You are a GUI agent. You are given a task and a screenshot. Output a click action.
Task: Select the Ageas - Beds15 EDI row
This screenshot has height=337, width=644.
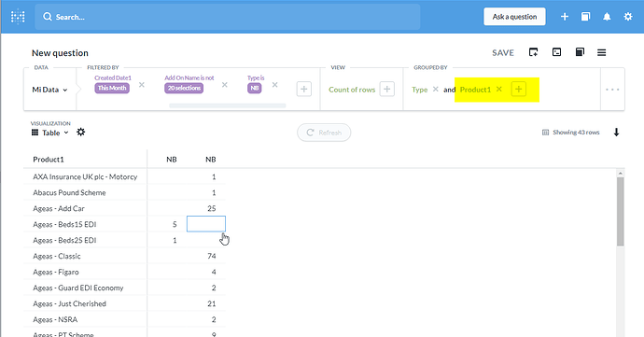pos(124,224)
